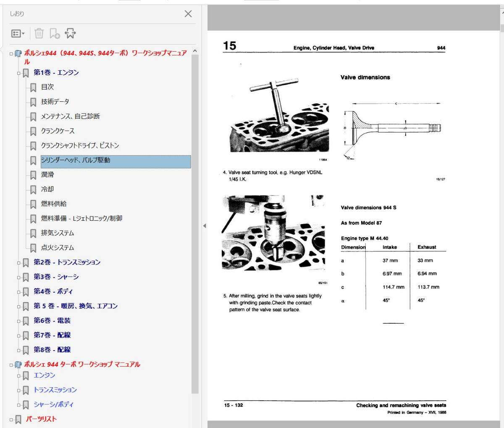The image size is (504, 428).
Task: Collapse the ポルシェ944ターボ ワークショップマニュアル bookmark
Action: 11,365
